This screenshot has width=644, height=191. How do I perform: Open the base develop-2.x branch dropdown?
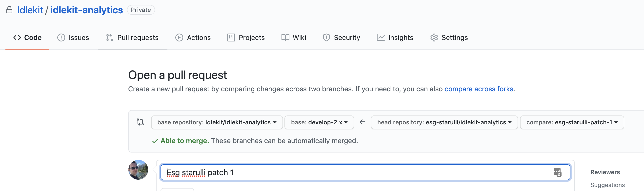pos(319,122)
